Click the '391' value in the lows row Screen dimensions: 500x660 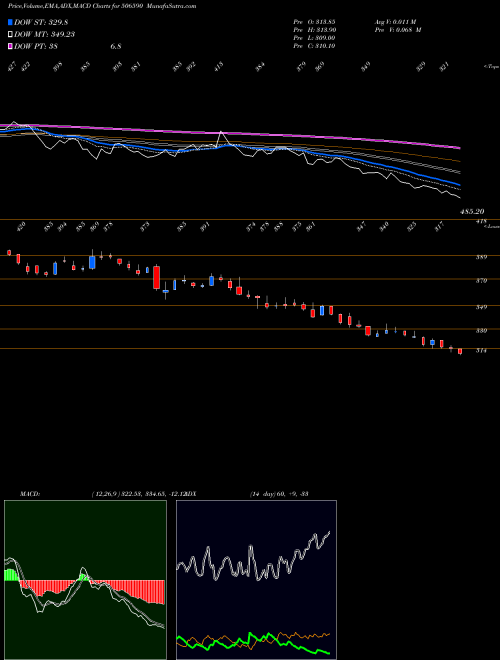coord(205,226)
